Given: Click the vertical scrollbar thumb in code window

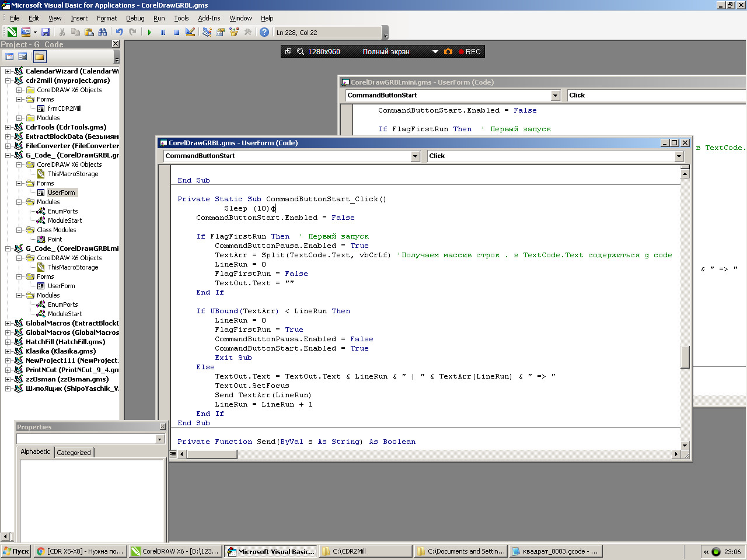Looking at the screenshot, I should (685, 357).
